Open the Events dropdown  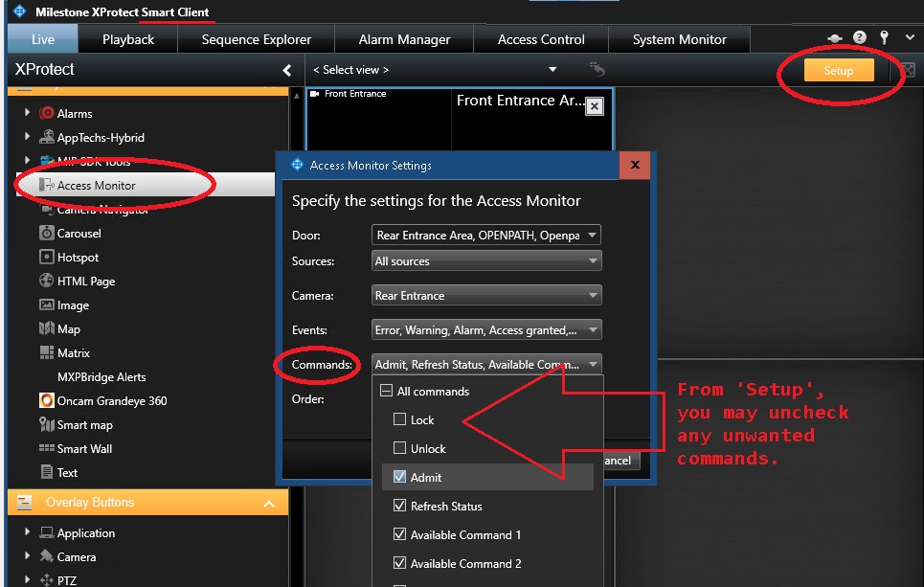[486, 329]
